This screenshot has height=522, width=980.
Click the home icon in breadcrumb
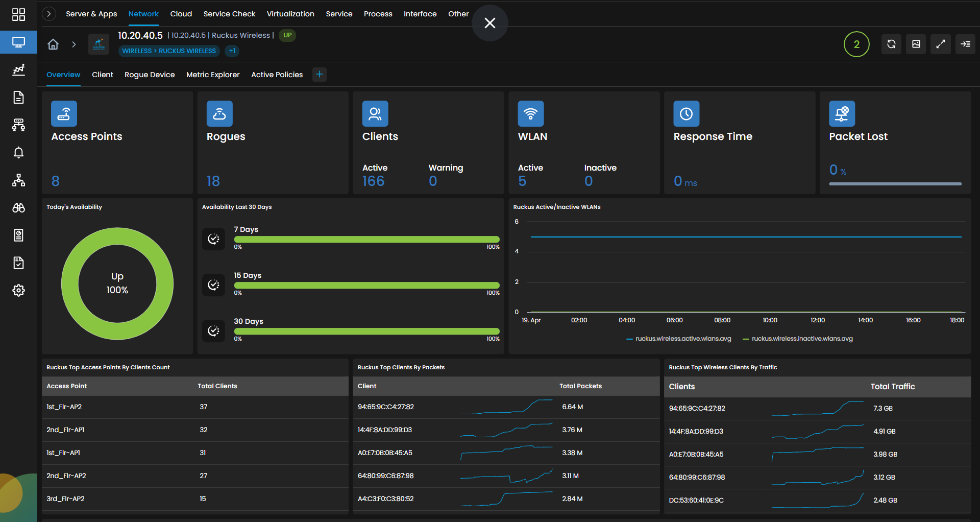[53, 44]
